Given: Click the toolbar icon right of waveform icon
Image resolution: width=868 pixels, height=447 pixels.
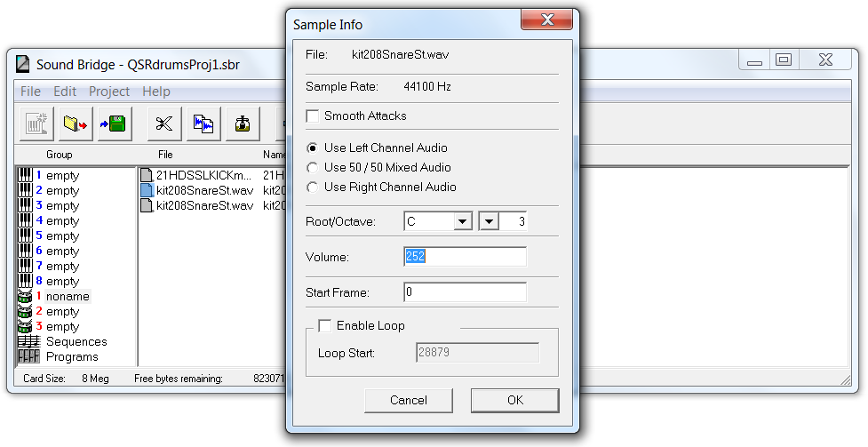Looking at the screenshot, I should pyautogui.click(x=243, y=124).
